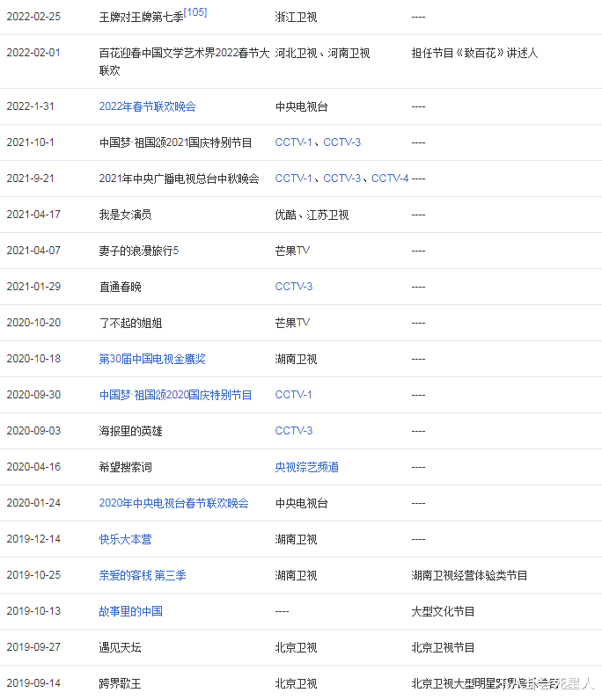This screenshot has height=700, width=602.
Task: Open 2020年中央电视台春节联欢晚会 link
Action: coord(174,503)
